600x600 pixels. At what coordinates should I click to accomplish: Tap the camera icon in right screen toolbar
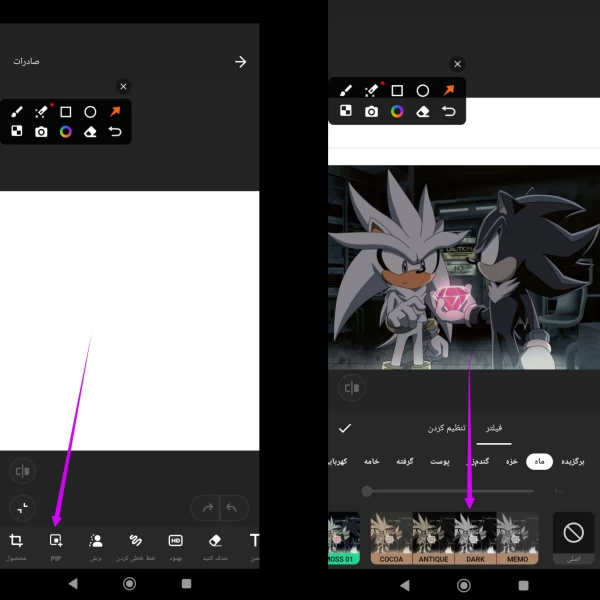[x=371, y=111]
